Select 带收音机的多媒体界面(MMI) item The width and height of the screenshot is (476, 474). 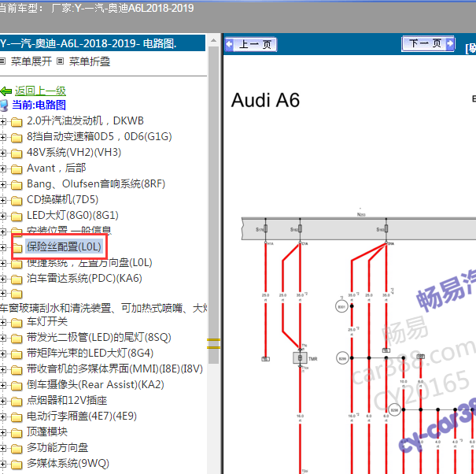115,369
